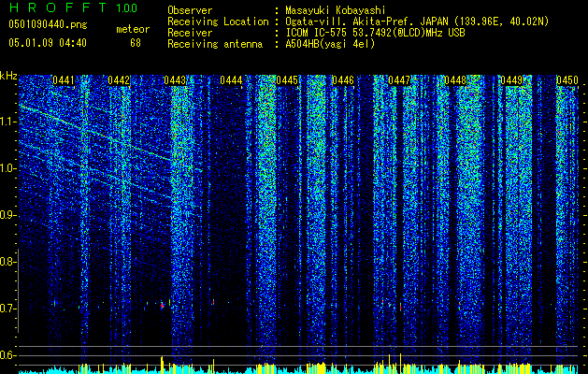Screen dimensions: 588x374
Task: Click the 0442 time marker
Action: [x=119, y=80]
